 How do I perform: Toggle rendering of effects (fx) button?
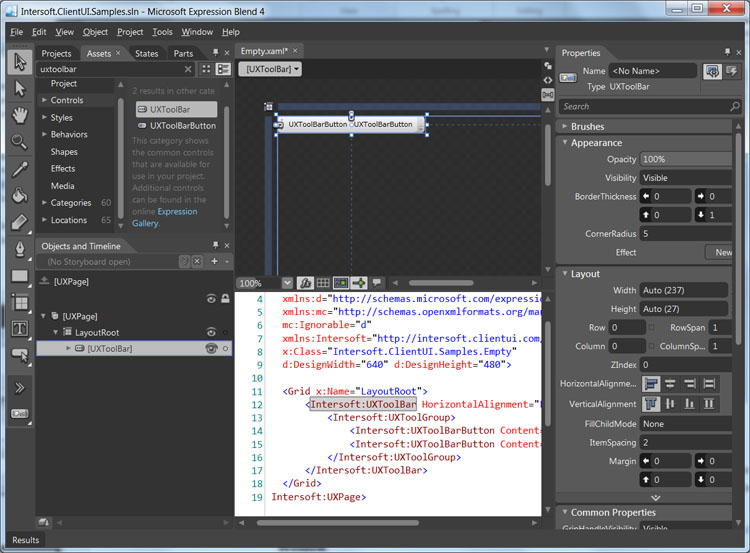click(305, 283)
